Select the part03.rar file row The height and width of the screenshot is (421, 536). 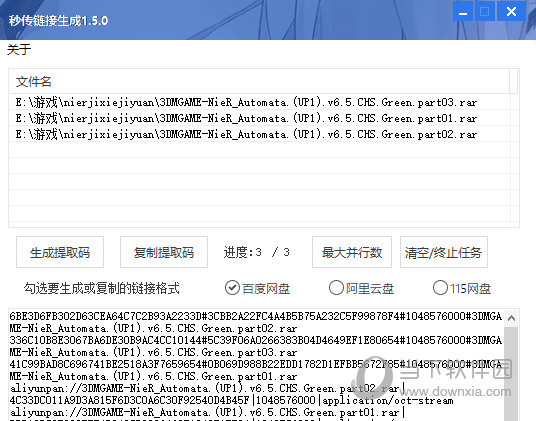260,102
